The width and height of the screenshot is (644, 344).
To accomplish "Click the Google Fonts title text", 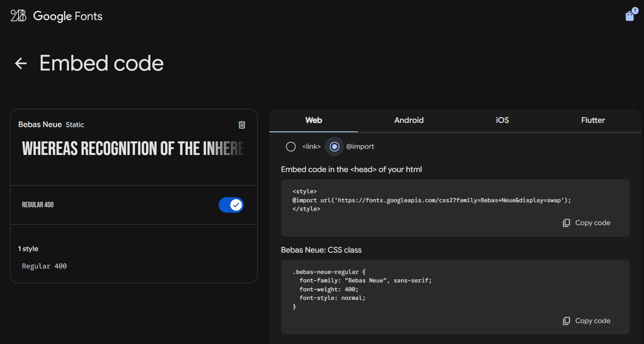I will (68, 16).
